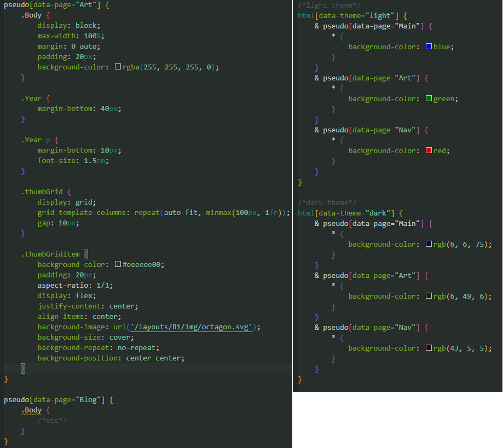
Task: Click 'font-size: 1.5em;' declaration
Action: pos(73,161)
